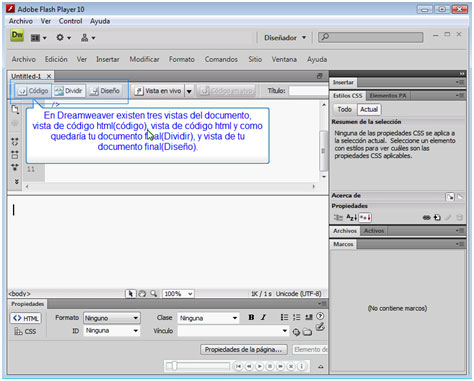474x381 pixels.
Task: Open Propiedades de la página button
Action: (x=244, y=349)
